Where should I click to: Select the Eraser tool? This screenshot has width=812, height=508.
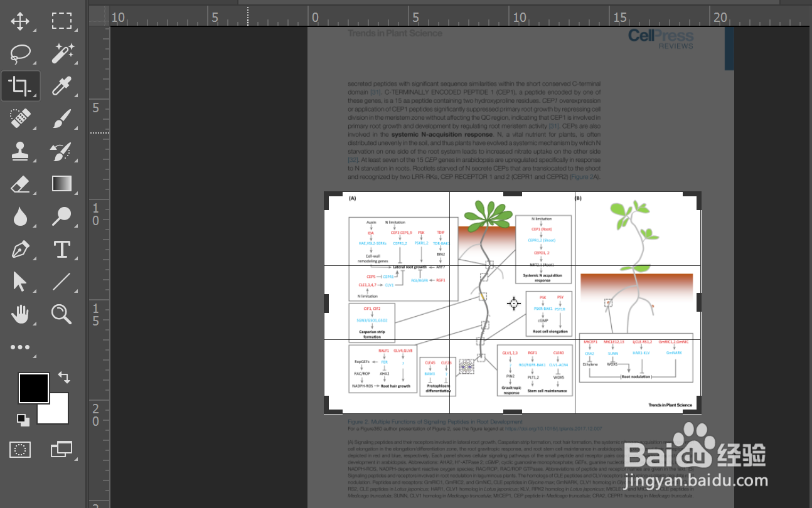click(20, 184)
